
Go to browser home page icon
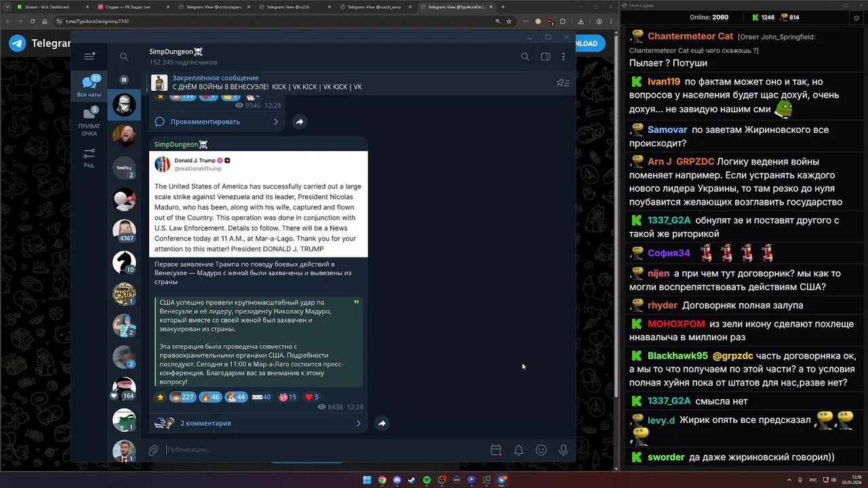click(x=45, y=21)
